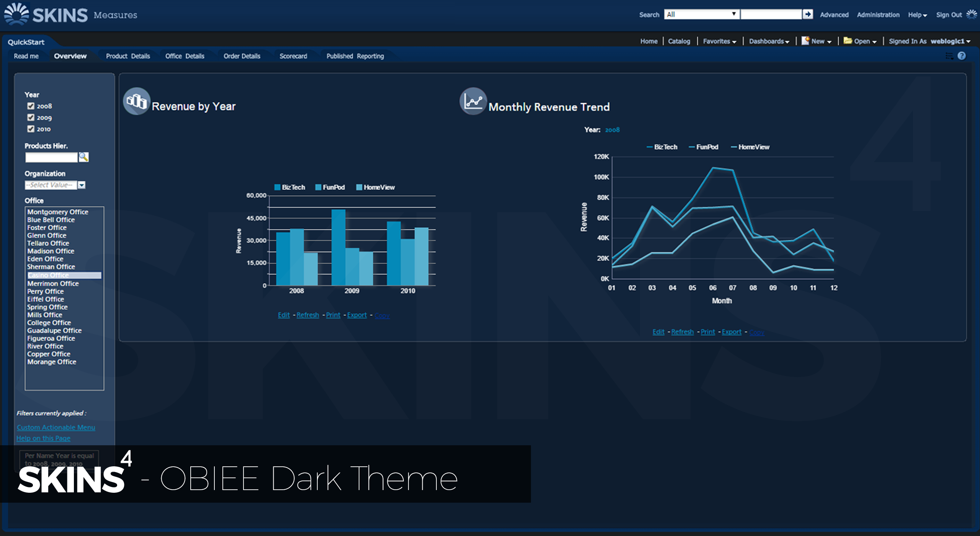The height and width of the screenshot is (536, 980).
Task: Select the highlighted Casino Office entry
Action: click(64, 275)
